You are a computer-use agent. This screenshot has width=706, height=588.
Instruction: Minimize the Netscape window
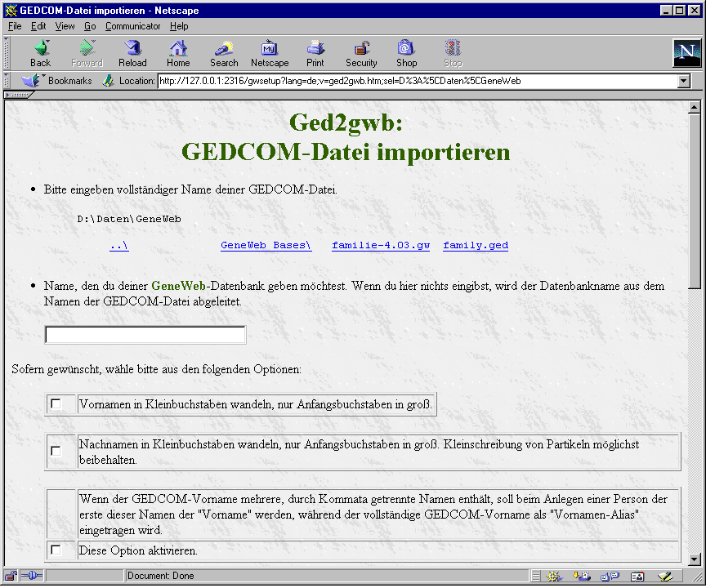(x=667, y=10)
